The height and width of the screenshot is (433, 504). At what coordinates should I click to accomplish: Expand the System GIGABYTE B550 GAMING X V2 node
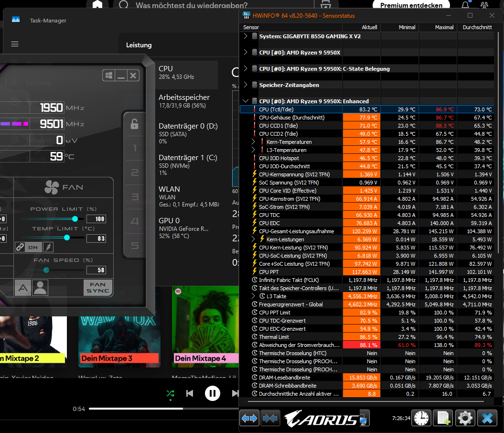click(x=246, y=36)
